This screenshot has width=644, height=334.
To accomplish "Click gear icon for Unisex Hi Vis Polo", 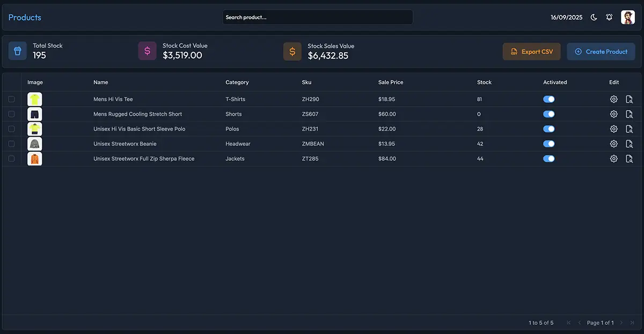I will [613, 129].
